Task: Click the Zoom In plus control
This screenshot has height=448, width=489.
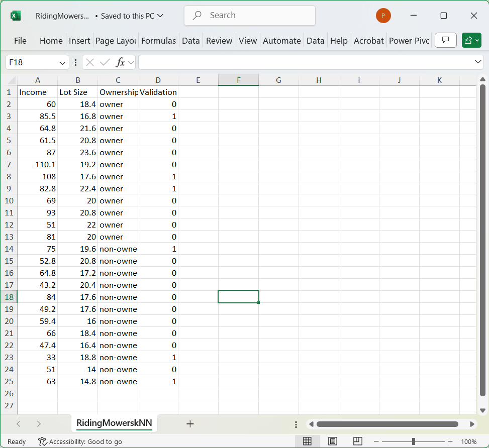Action: pyautogui.click(x=450, y=441)
